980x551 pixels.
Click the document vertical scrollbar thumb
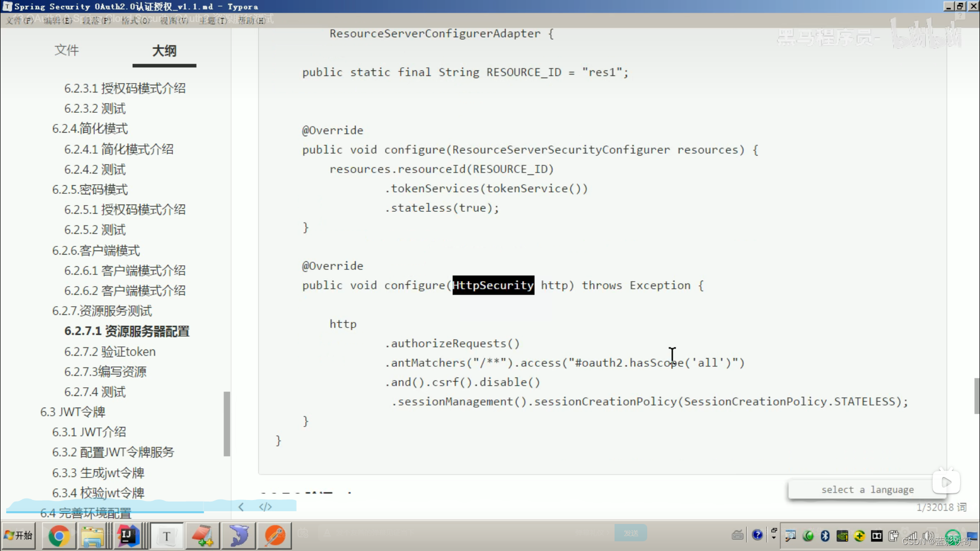coord(976,396)
